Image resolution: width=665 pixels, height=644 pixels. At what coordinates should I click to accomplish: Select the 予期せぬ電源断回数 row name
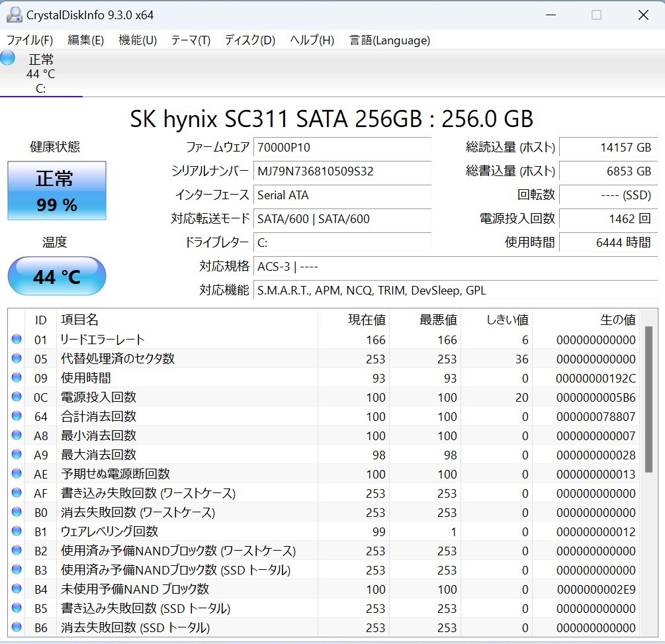pyautogui.click(x=115, y=473)
